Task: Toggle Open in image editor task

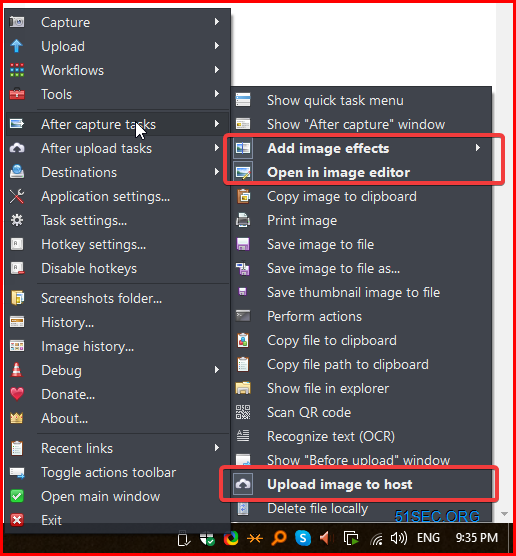Action: [360, 172]
